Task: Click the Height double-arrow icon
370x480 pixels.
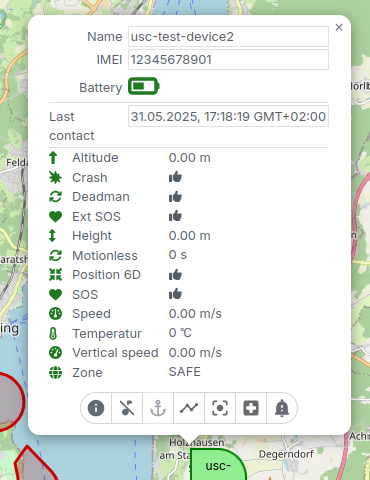Action: point(52,236)
